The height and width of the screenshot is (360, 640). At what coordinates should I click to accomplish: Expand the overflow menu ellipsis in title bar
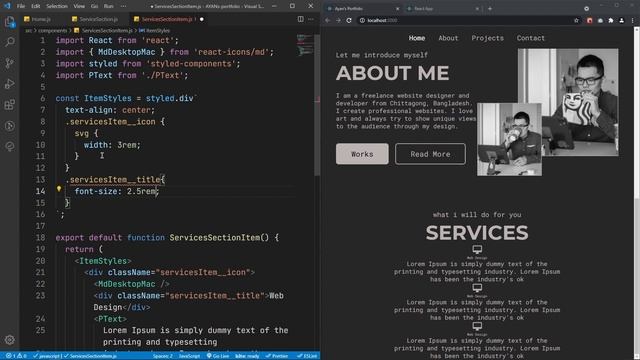pyautogui.click(x=123, y=6)
